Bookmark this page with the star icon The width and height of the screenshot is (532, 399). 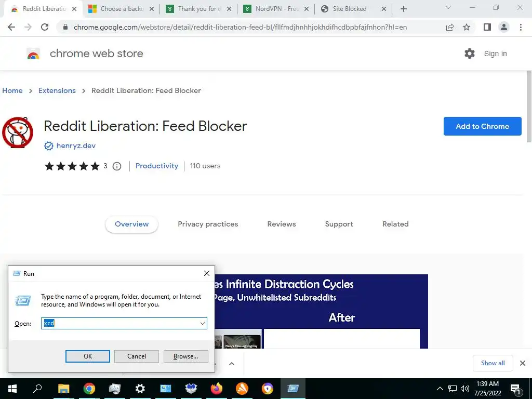pos(467,27)
